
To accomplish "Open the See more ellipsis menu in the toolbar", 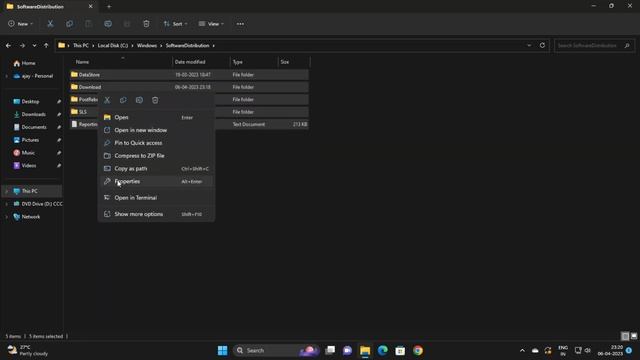I will pos(240,24).
